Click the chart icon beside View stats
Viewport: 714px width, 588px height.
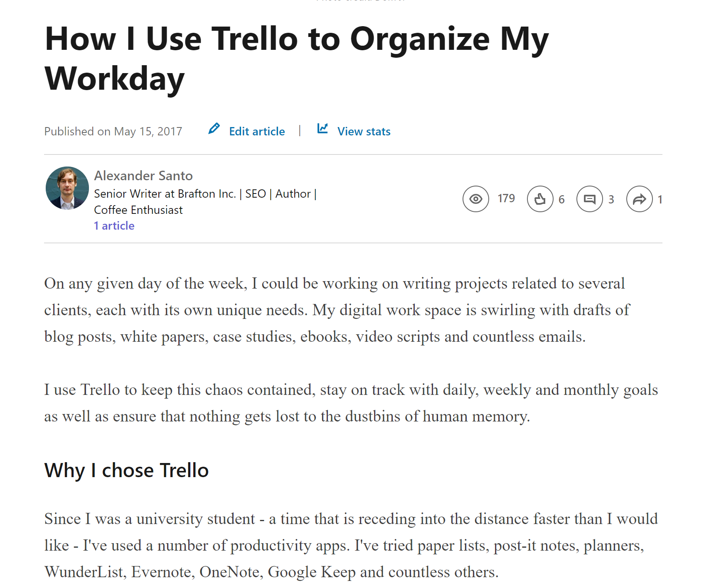click(323, 129)
